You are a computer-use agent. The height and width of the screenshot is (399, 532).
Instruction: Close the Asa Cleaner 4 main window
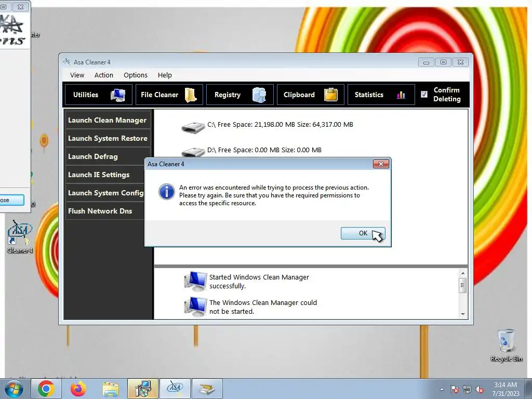460,62
